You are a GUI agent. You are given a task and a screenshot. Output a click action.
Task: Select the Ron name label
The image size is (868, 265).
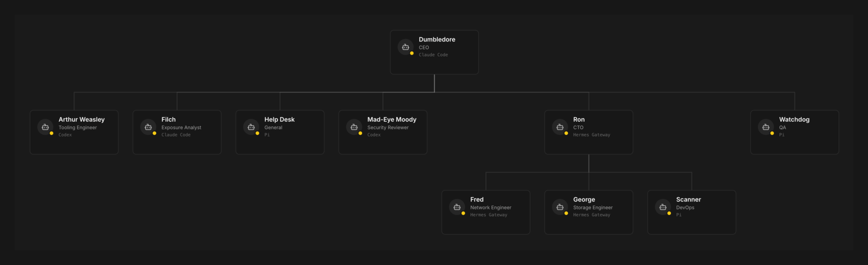pyautogui.click(x=579, y=120)
